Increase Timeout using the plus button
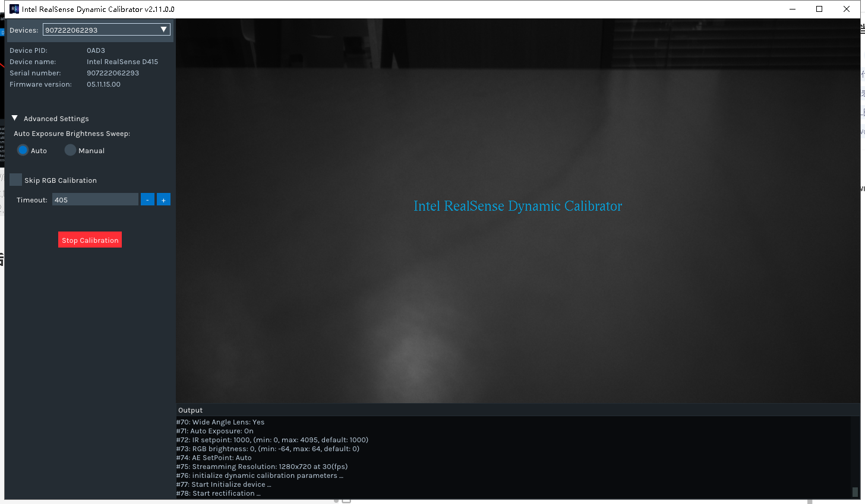This screenshot has width=865, height=504. coord(163,199)
